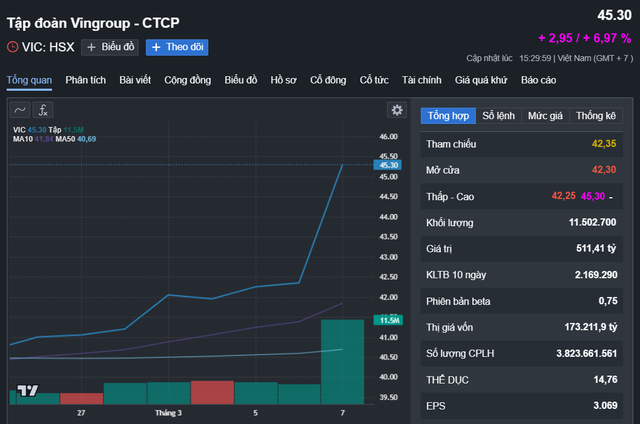Screen dimensions: 640x424
Task: Follow the stock with Theo dõi button
Action: point(176,46)
